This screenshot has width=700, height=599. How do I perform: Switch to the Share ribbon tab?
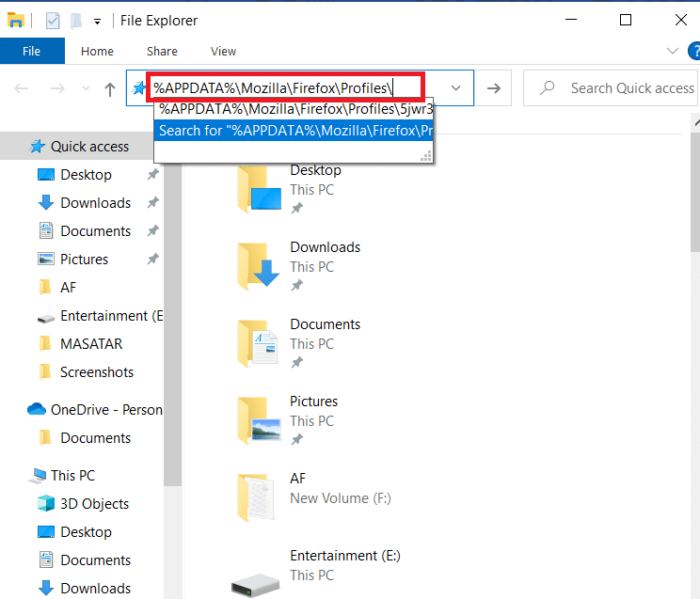[x=162, y=52]
